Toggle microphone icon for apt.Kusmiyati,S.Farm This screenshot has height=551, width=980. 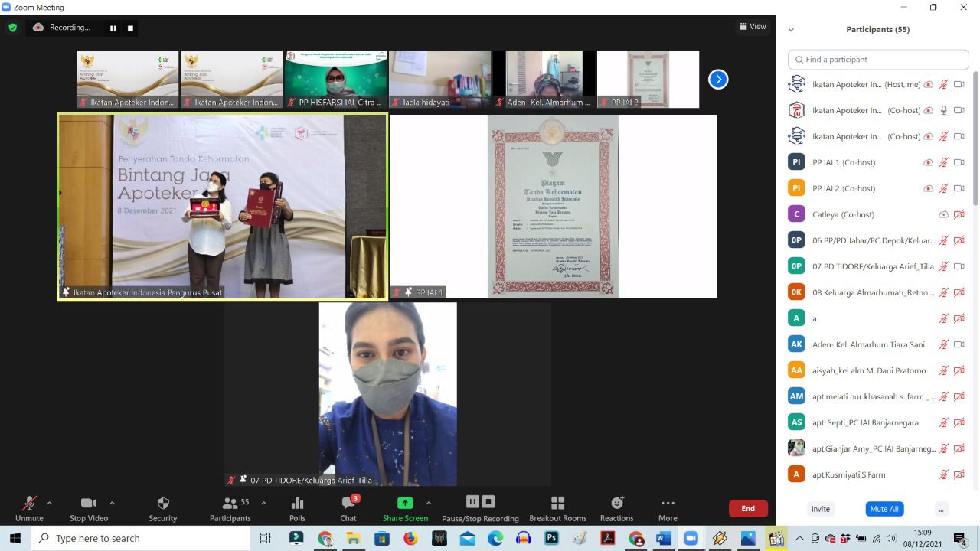click(944, 475)
